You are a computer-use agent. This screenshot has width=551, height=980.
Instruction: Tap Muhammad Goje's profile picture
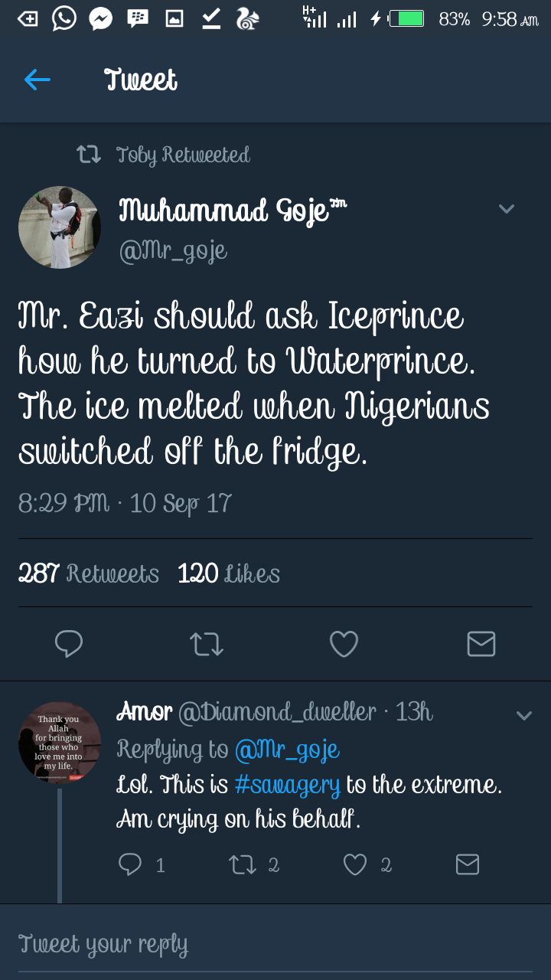[60, 227]
